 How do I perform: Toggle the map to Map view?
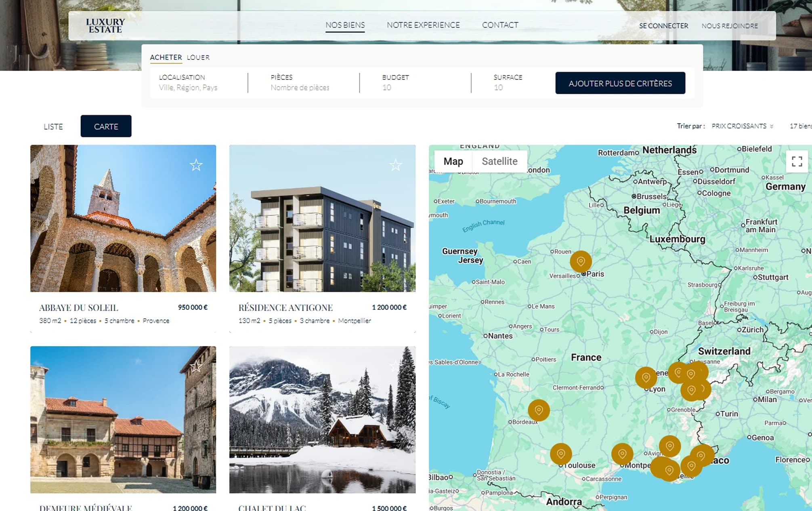[x=453, y=161]
